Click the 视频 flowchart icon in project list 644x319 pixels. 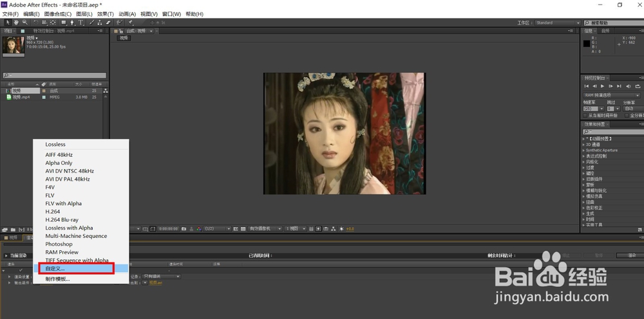click(x=106, y=91)
